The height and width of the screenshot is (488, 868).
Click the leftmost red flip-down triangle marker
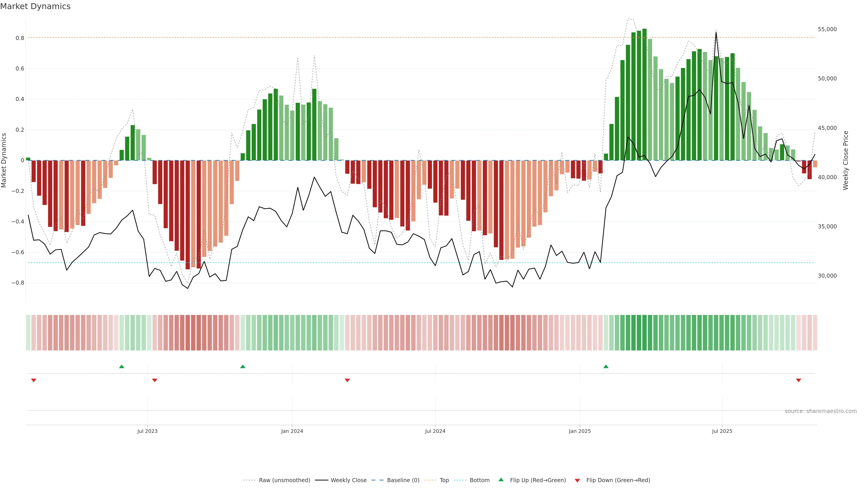(33, 380)
